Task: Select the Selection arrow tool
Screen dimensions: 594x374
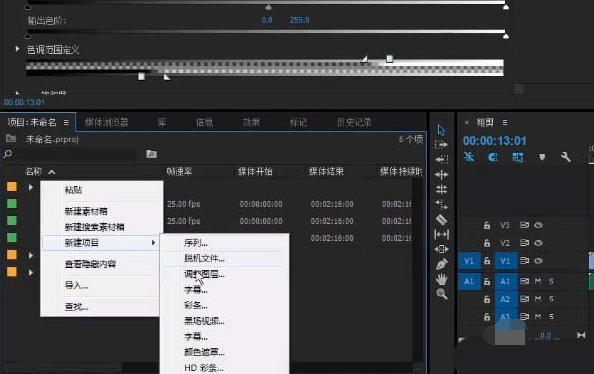Action: (x=441, y=130)
